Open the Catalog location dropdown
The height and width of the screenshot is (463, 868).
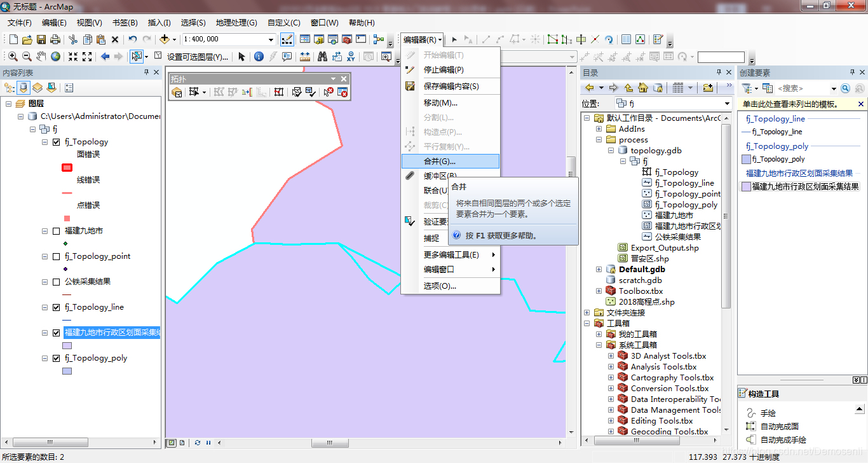727,103
